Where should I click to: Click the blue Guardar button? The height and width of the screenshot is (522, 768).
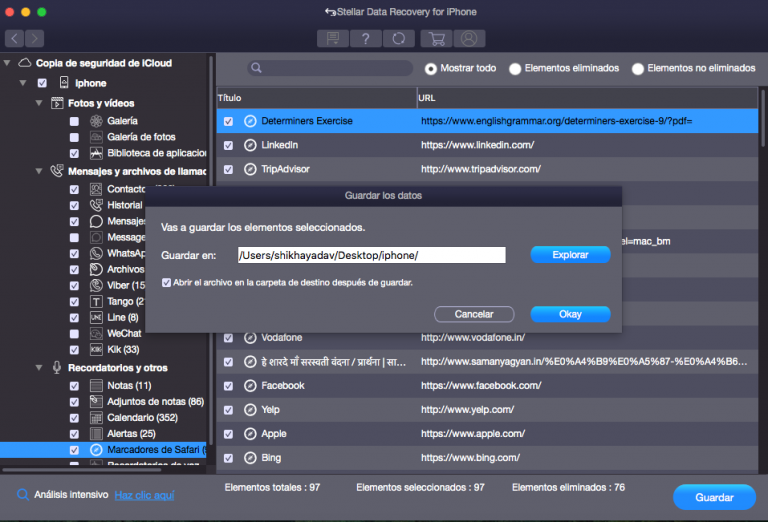pos(714,497)
